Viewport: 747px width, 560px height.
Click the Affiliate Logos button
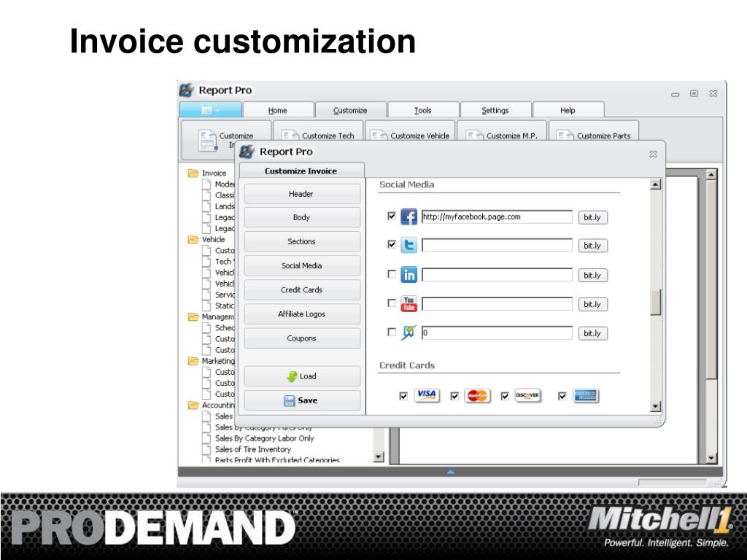(302, 314)
